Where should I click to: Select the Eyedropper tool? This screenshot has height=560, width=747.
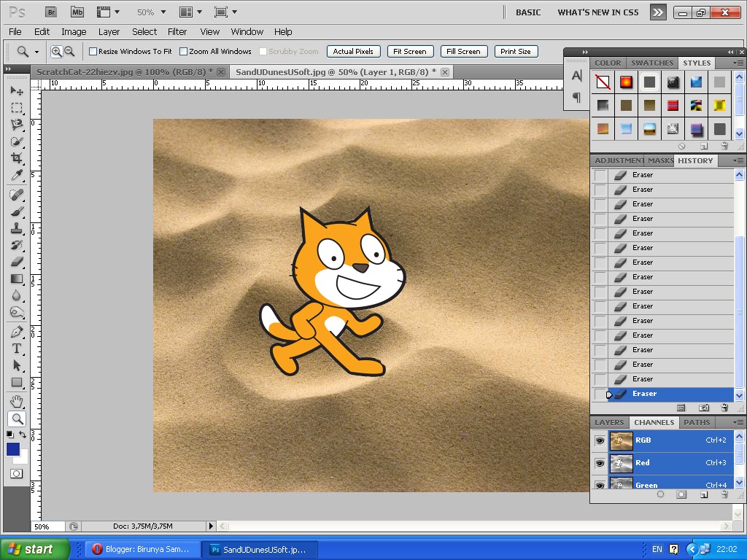coord(17,175)
